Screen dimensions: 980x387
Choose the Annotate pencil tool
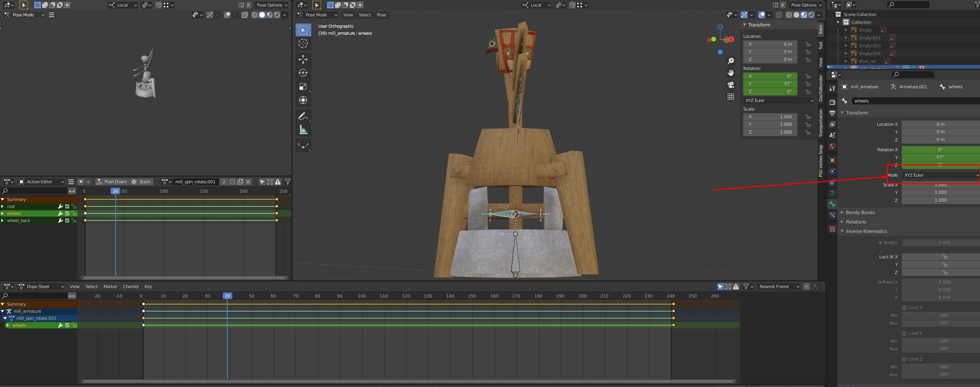coord(303,116)
